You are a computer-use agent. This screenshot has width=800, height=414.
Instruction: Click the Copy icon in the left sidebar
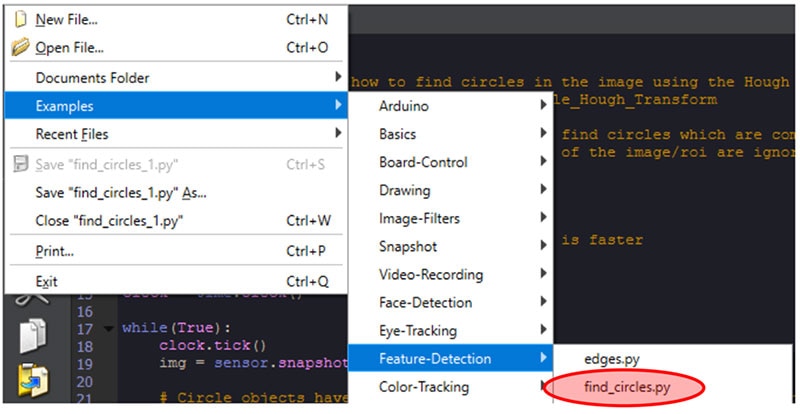[31, 337]
